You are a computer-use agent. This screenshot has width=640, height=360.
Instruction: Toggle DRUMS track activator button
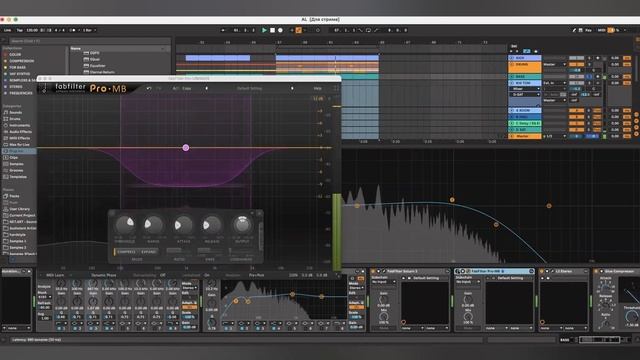tap(576, 64)
